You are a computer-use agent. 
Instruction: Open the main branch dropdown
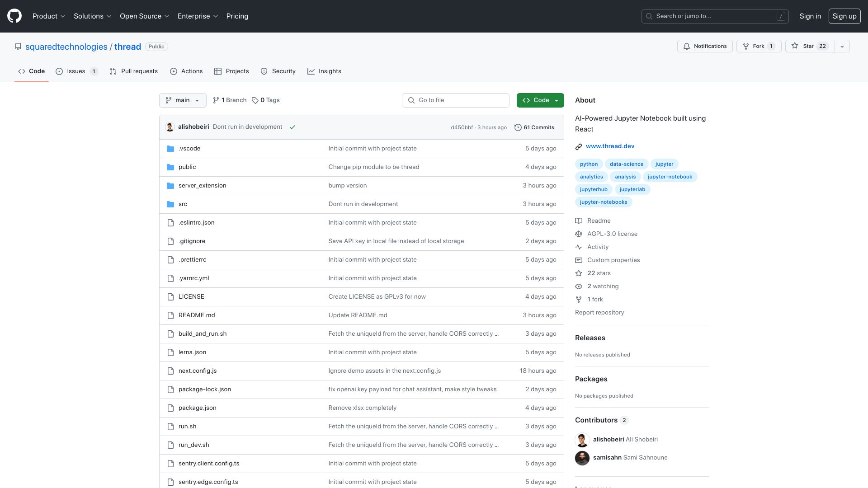coord(183,100)
